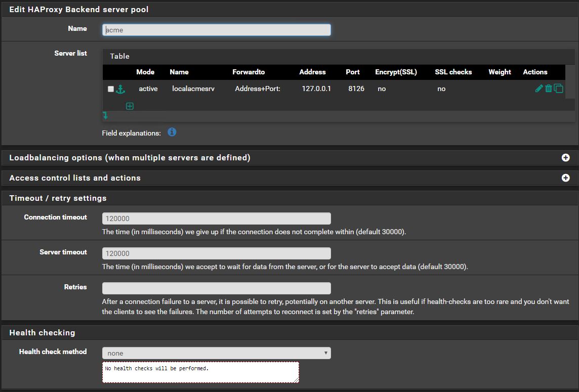Tick the localacmesrv row checkbox
The height and width of the screenshot is (392, 579).
click(x=111, y=89)
